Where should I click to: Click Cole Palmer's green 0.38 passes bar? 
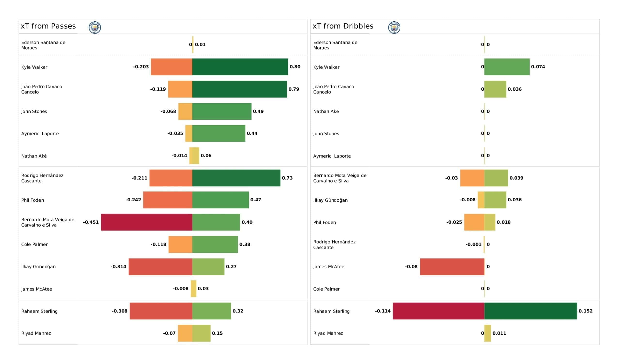pyautogui.click(x=215, y=244)
